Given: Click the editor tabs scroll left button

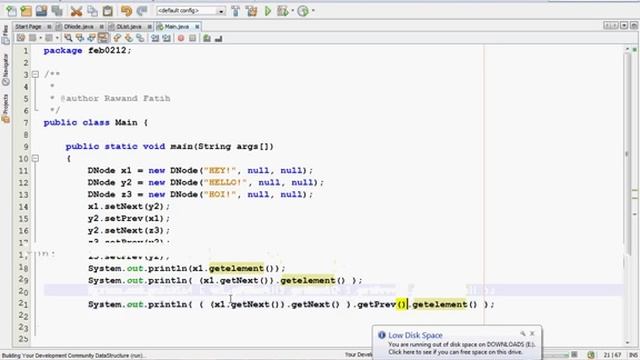Looking at the screenshot, I should [x=607, y=26].
